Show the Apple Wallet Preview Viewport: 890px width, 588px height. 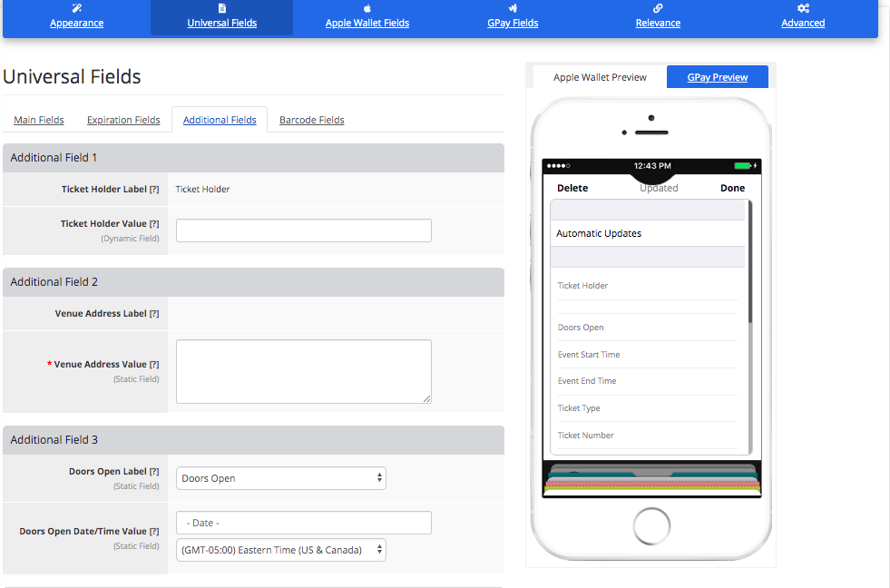[600, 77]
